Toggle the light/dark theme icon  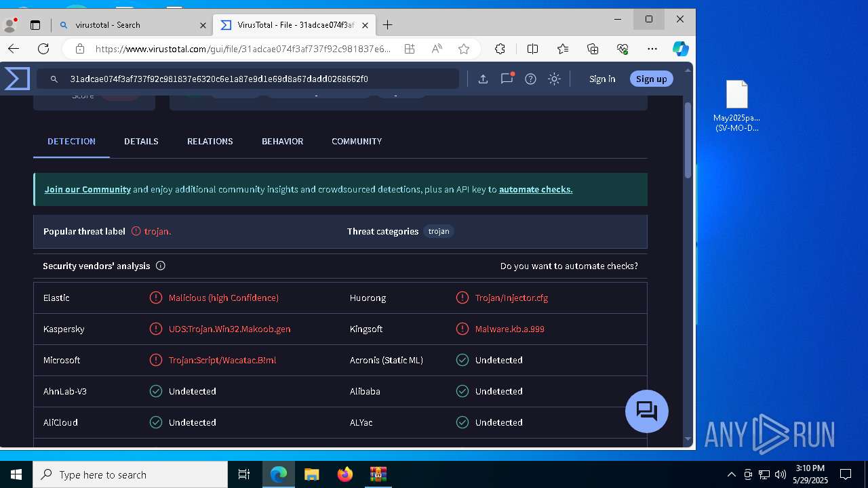[x=554, y=79]
